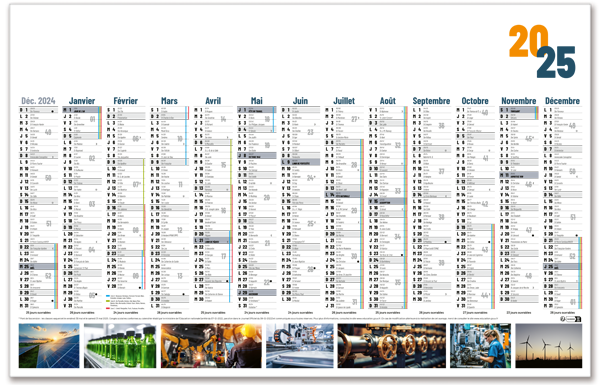Select the industrial valve wheels photo
The width and height of the screenshot is (600, 385).
pyautogui.click(x=392, y=346)
